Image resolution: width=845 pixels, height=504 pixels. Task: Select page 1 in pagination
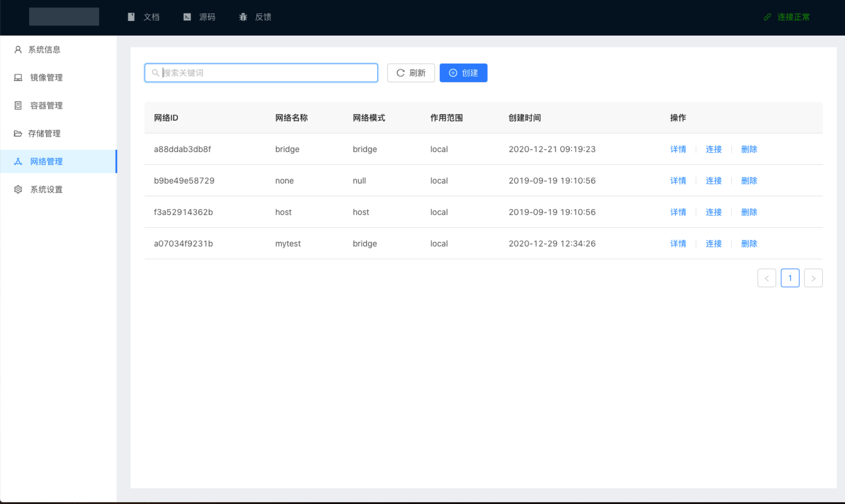click(x=790, y=278)
